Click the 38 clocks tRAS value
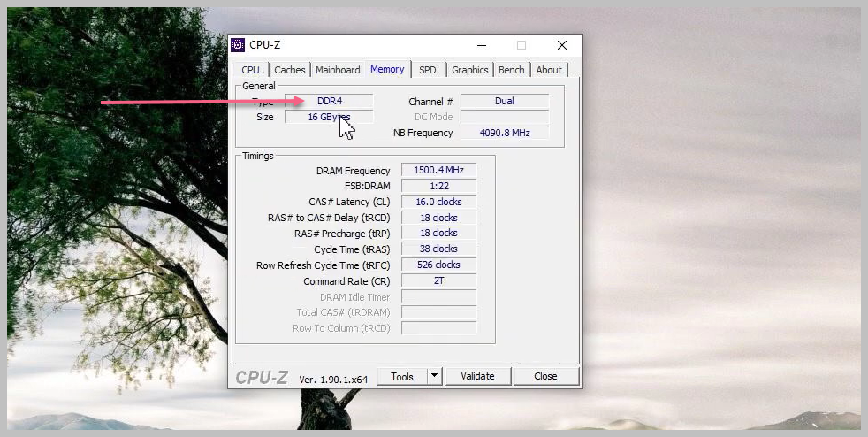The image size is (868, 437). coord(439,249)
